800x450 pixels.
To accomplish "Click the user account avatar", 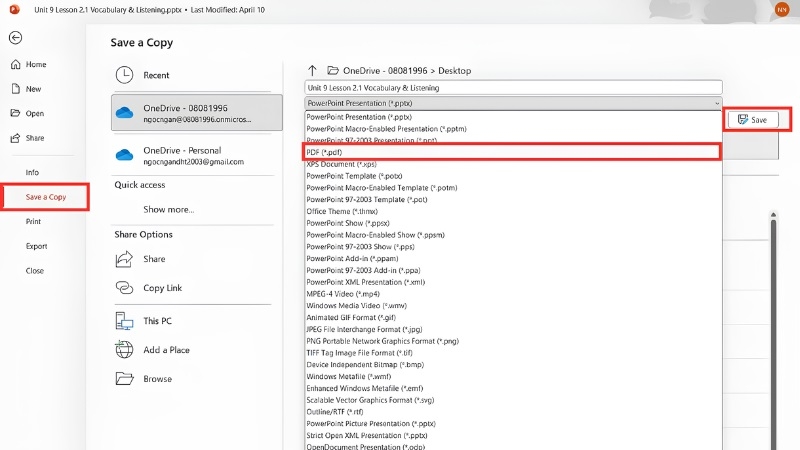I will (x=782, y=9).
